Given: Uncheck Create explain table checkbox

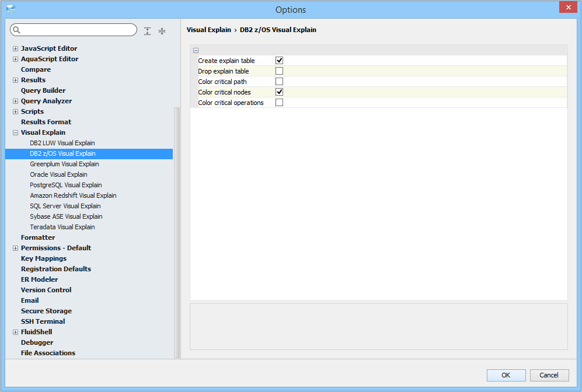Looking at the screenshot, I should [279, 61].
